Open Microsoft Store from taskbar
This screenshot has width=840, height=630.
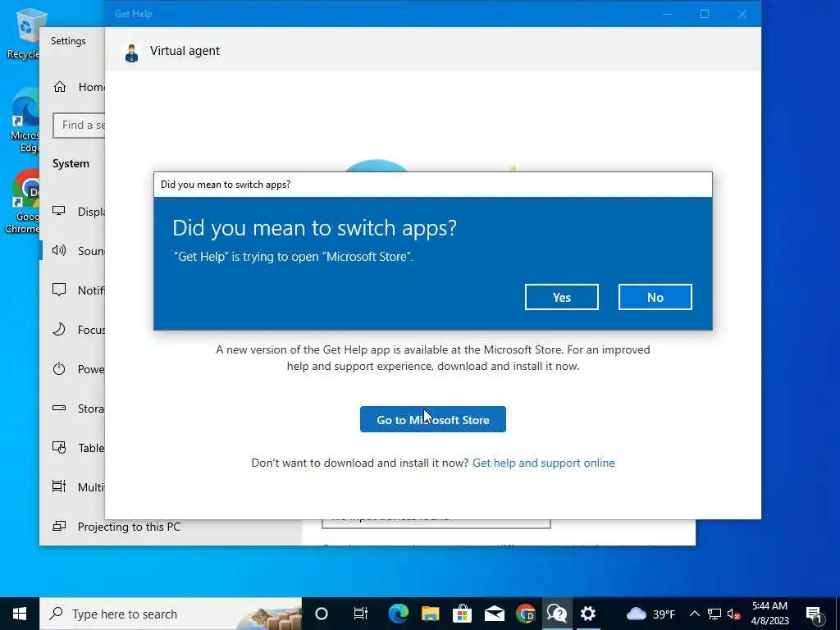[x=462, y=614]
